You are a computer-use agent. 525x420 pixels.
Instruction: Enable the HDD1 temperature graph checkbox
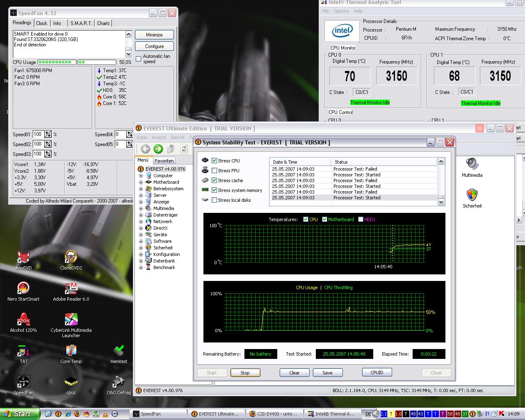361,219
